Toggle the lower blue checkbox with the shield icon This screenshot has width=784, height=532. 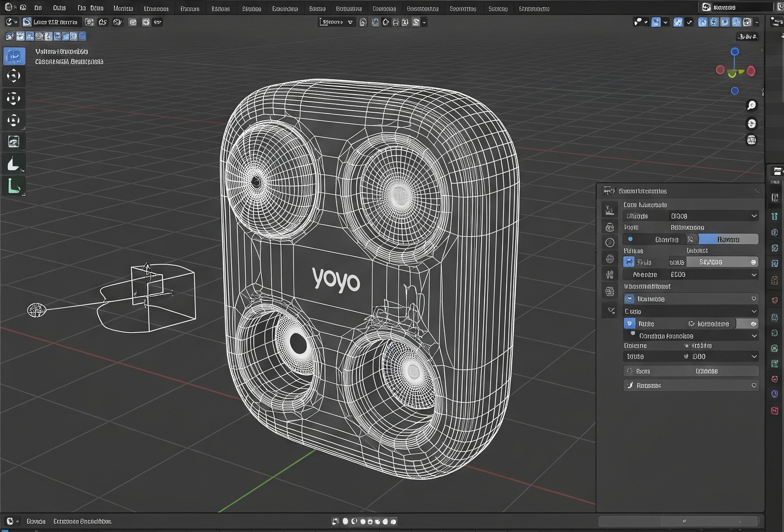point(629,323)
